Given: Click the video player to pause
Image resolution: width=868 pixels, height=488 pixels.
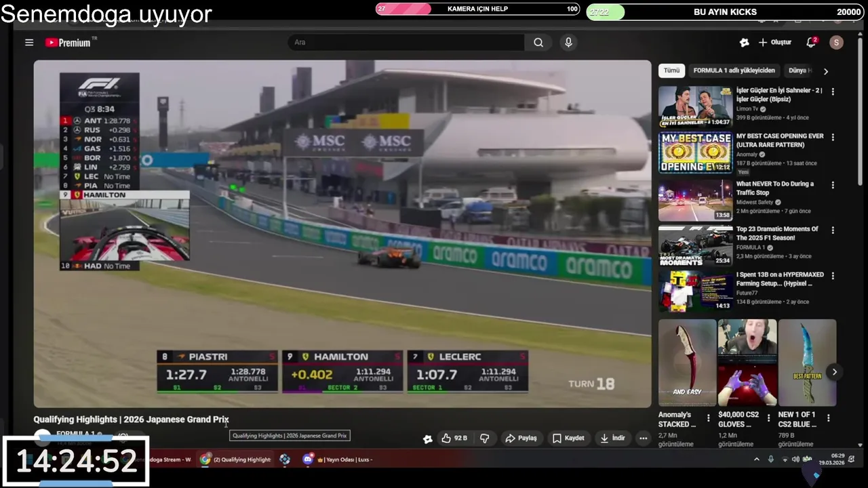Looking at the screenshot, I should pyautogui.click(x=342, y=234).
